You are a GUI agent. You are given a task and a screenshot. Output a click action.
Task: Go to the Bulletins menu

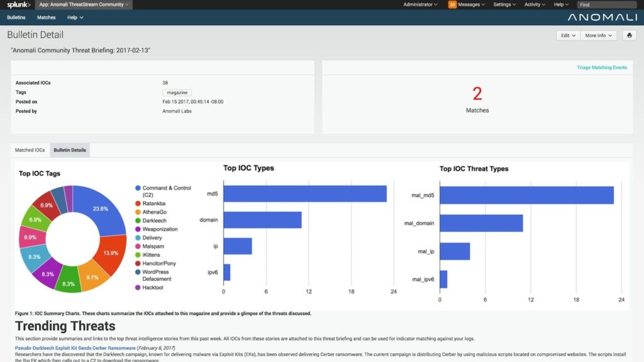16,18
